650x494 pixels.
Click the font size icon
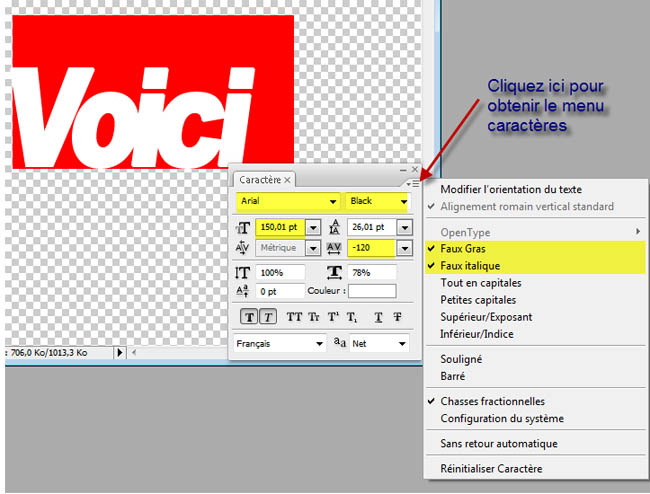pos(243,228)
